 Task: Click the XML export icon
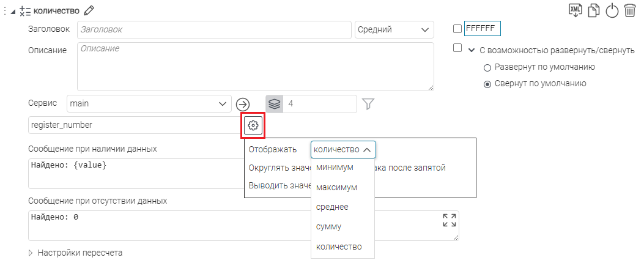pyautogui.click(x=575, y=10)
